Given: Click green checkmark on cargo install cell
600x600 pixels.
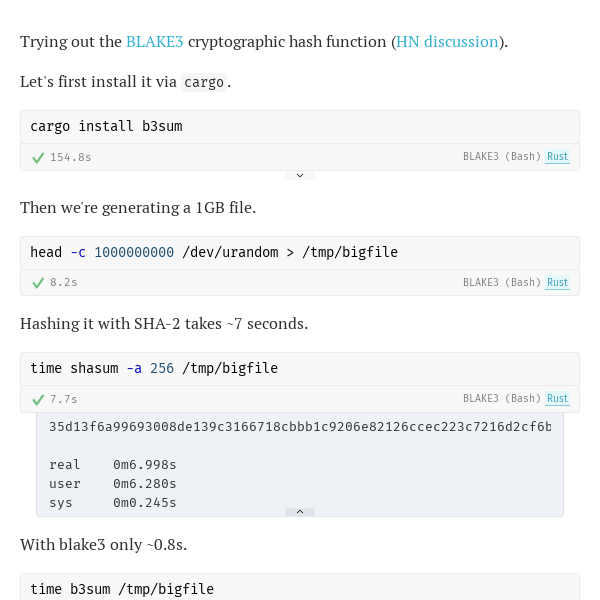Looking at the screenshot, I should click(38, 158).
